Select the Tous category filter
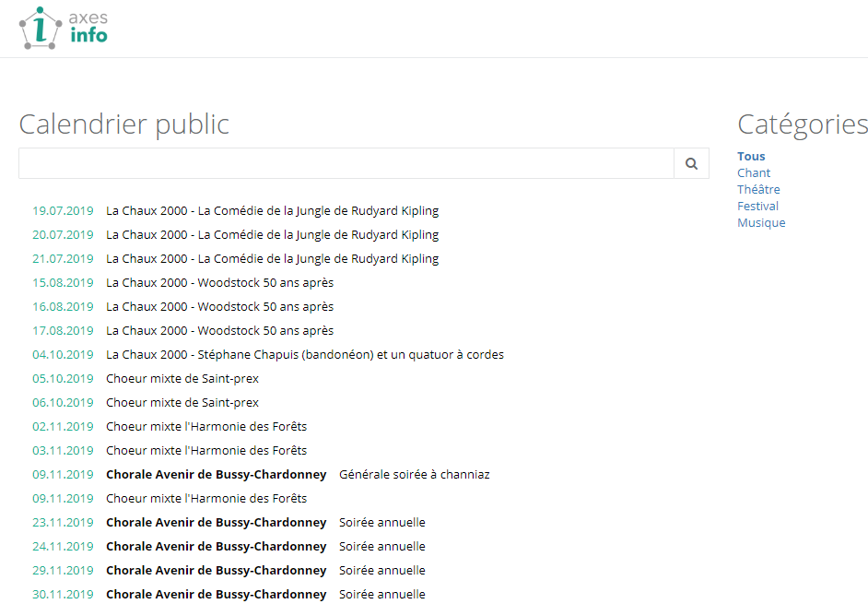The height and width of the screenshot is (604, 868). point(751,157)
